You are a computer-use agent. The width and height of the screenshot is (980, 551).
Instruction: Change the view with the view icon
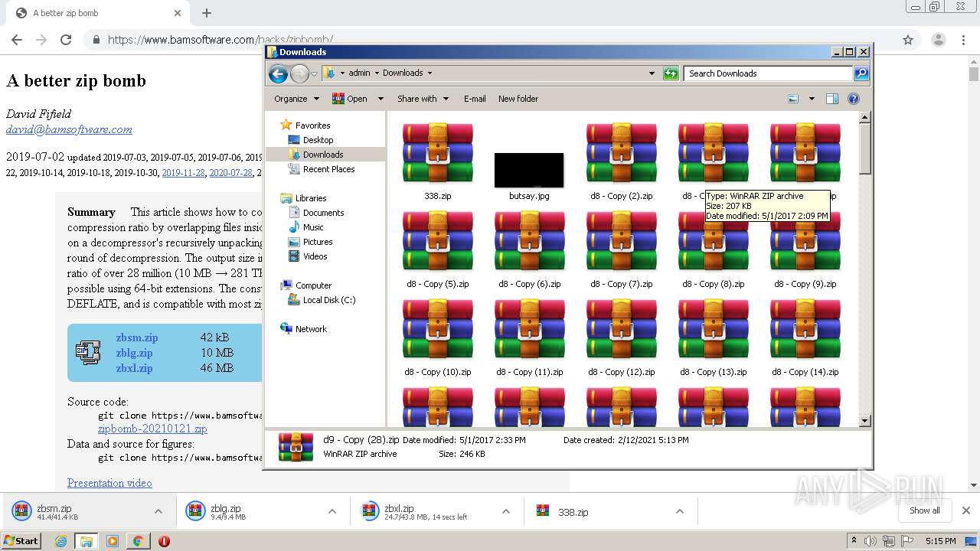coord(793,99)
